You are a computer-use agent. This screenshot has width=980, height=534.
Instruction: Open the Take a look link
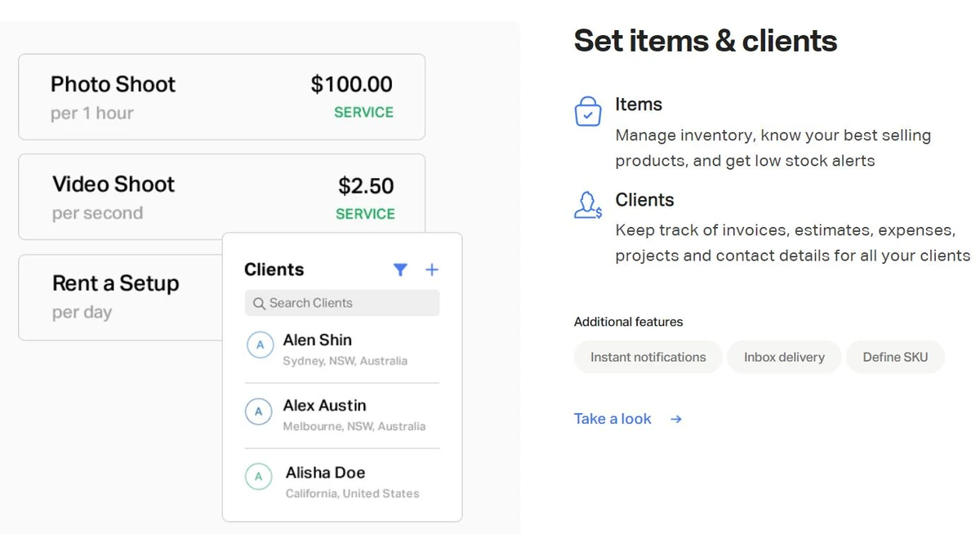click(x=612, y=419)
